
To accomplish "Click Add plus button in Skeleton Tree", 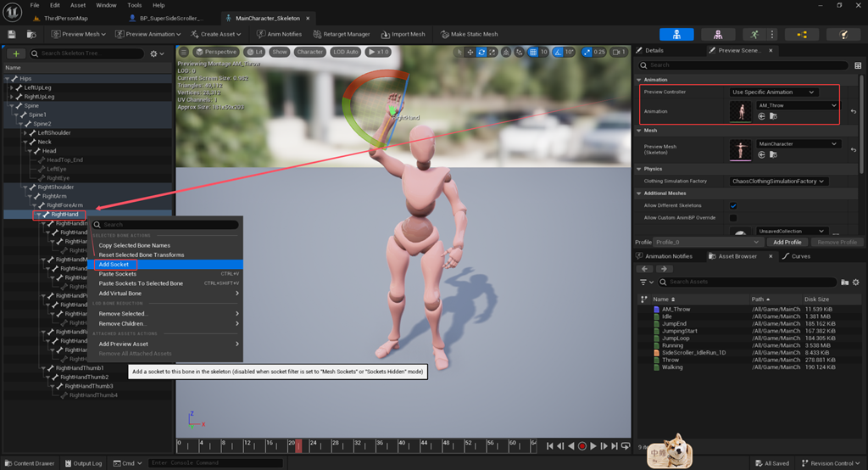I will [16, 53].
